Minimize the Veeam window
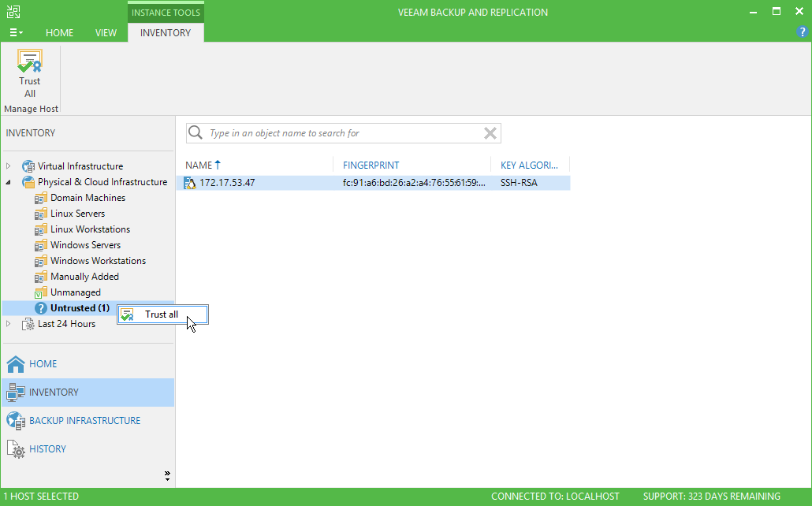The width and height of the screenshot is (812, 506). pyautogui.click(x=753, y=12)
